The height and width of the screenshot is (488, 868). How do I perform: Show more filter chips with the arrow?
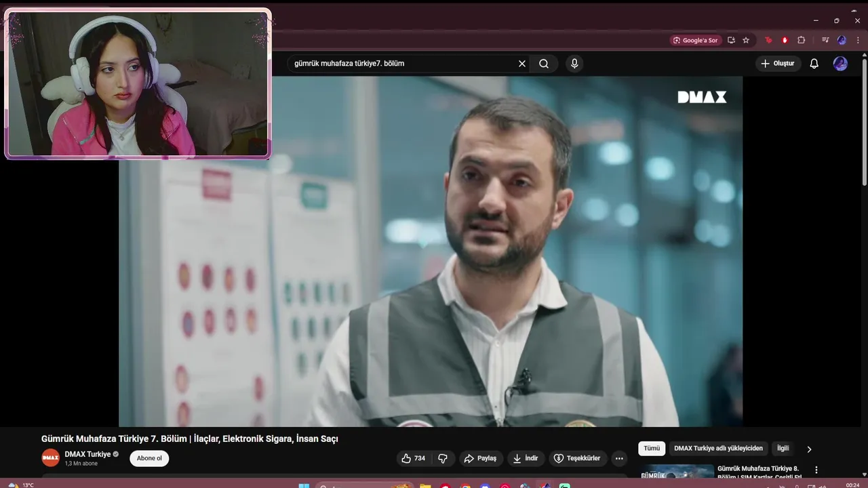809,449
